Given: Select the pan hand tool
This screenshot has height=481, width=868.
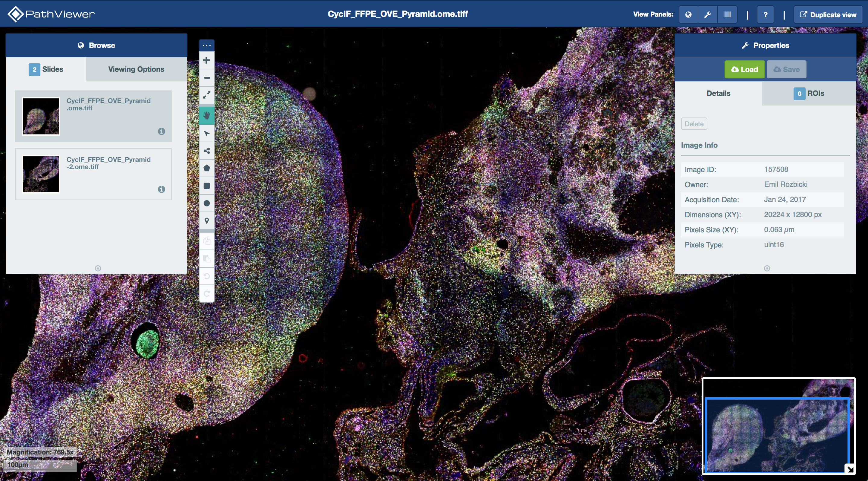Looking at the screenshot, I should 206,115.
